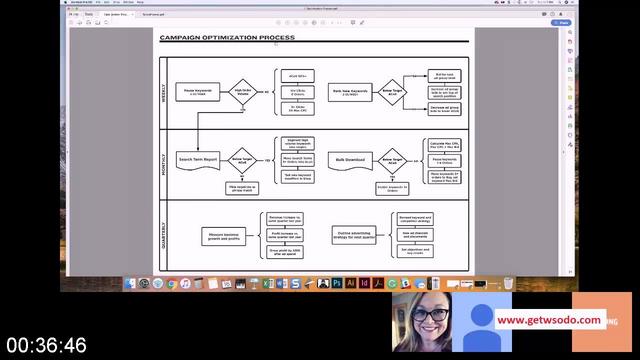Viewport: 640px width, 360px height.
Task: Switch to the Home tab in Acrobat
Action: click(x=74, y=14)
